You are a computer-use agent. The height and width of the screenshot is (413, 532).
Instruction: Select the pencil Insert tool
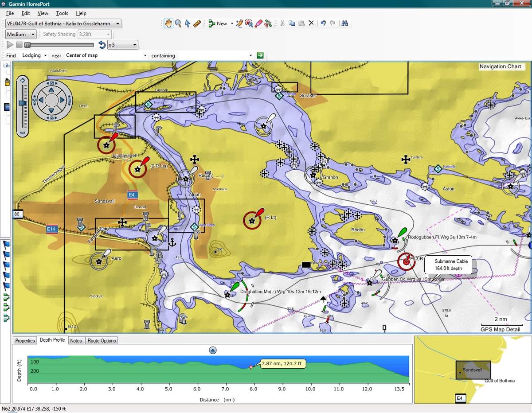click(239, 23)
